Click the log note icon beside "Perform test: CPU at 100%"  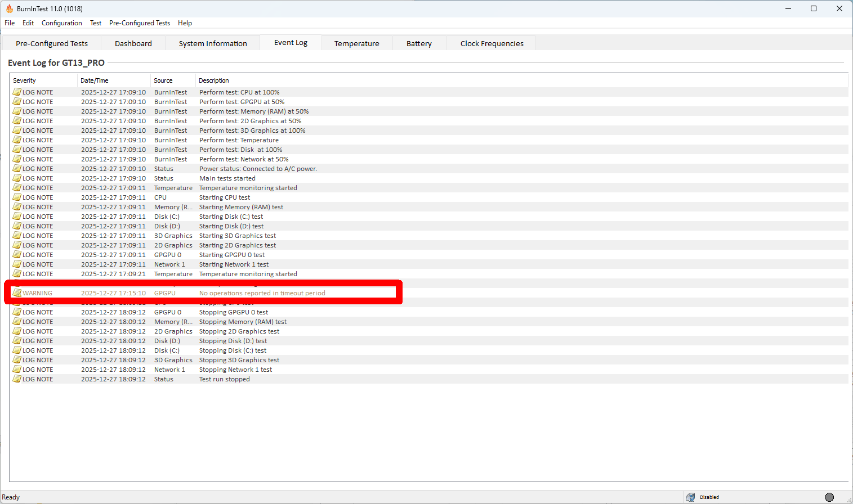click(x=17, y=92)
